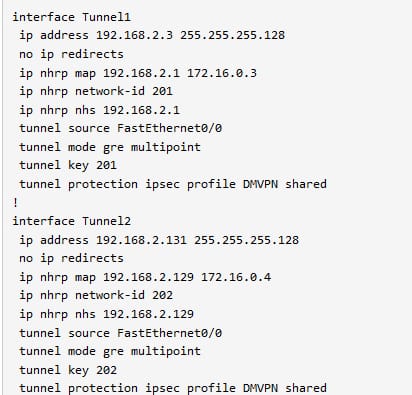
Task: Click the 'ip nhrp map 192.168.2.1' line
Action: [138, 73]
